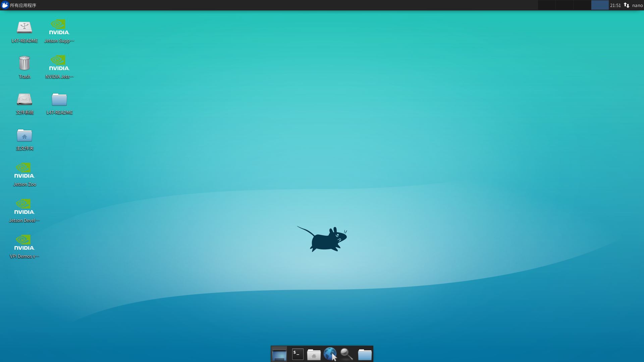
Task: Open the NVIDIA Jetson shortcut beside Trash
Action: (x=59, y=63)
